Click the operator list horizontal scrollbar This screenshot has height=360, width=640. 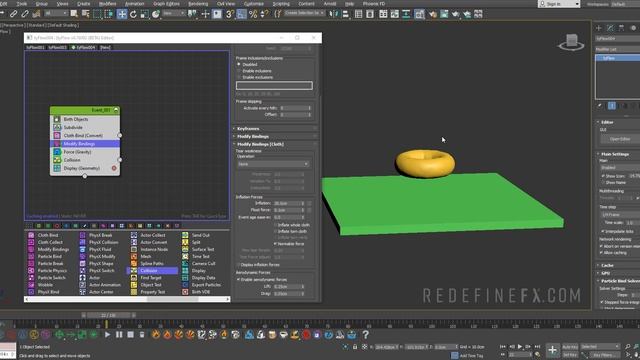172,299
